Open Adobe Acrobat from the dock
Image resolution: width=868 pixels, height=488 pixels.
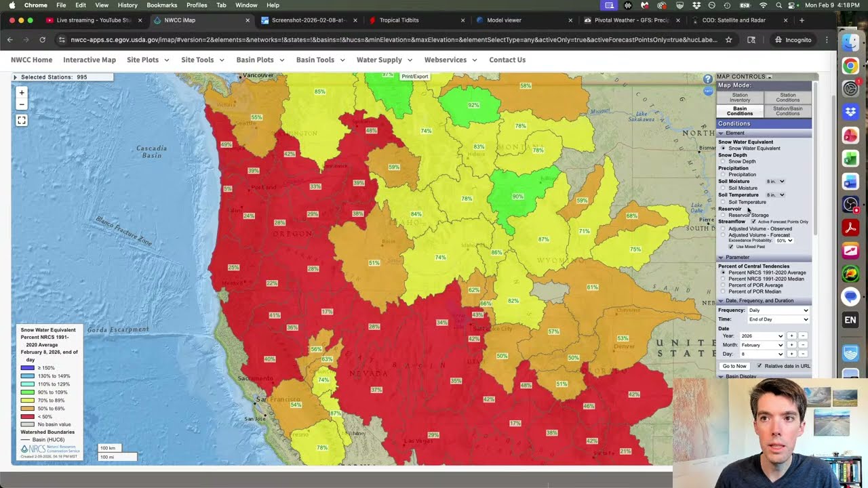pyautogui.click(x=850, y=227)
